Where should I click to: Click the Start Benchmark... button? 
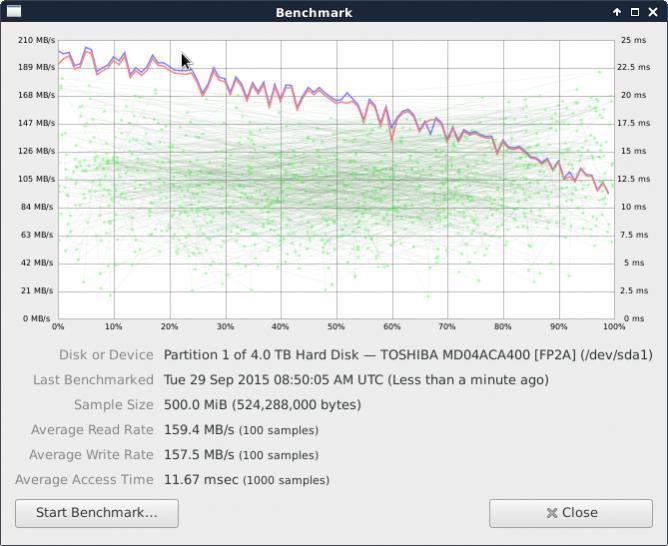tap(97, 513)
